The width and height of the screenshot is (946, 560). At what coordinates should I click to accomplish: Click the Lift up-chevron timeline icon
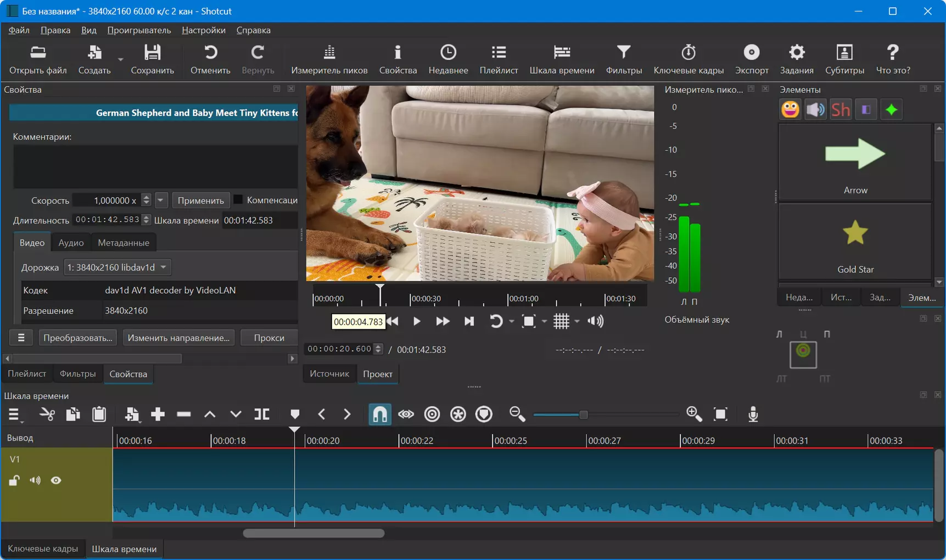coord(210,414)
